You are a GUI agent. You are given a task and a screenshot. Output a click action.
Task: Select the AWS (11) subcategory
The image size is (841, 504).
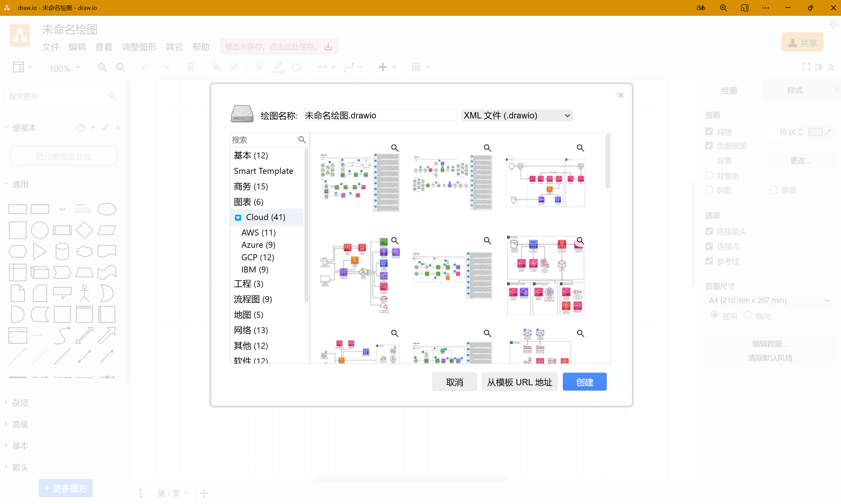[x=258, y=233]
